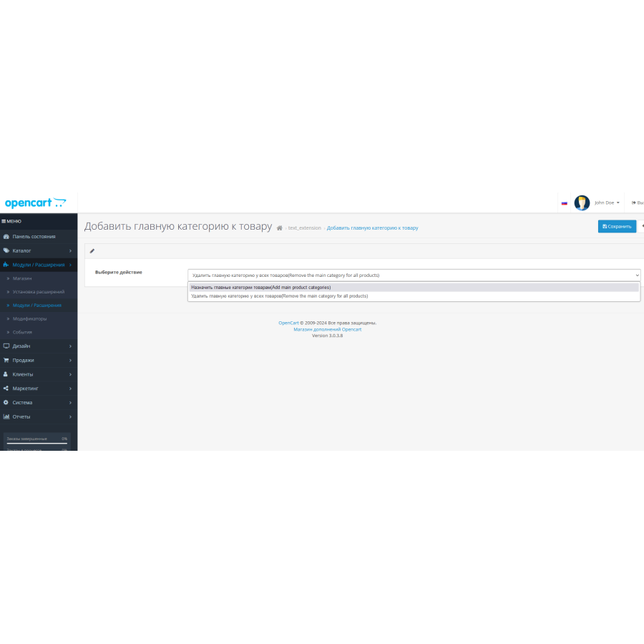This screenshot has height=644, width=644.
Task: Click the back button next to Сохранить
Action: pyautogui.click(x=642, y=226)
